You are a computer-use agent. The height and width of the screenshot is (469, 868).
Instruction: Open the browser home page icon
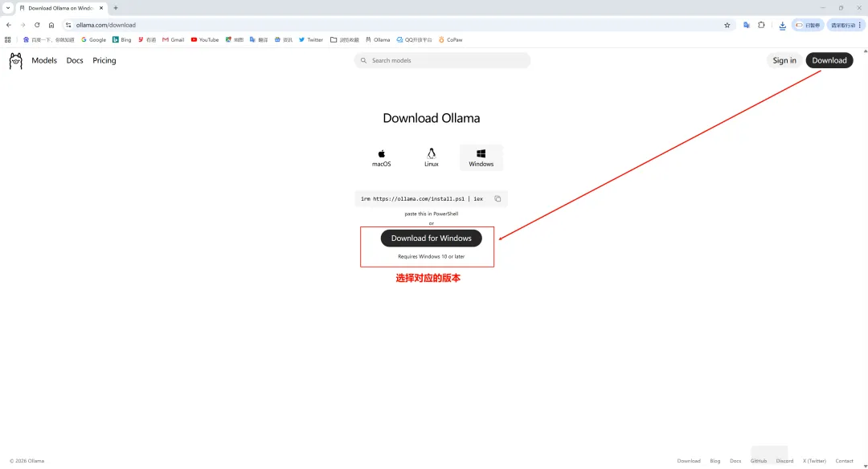51,25
